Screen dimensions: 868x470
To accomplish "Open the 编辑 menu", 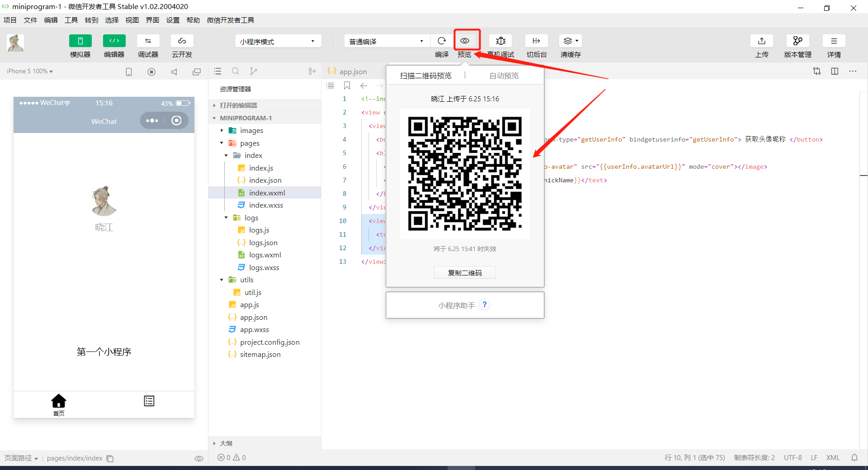I will point(51,20).
